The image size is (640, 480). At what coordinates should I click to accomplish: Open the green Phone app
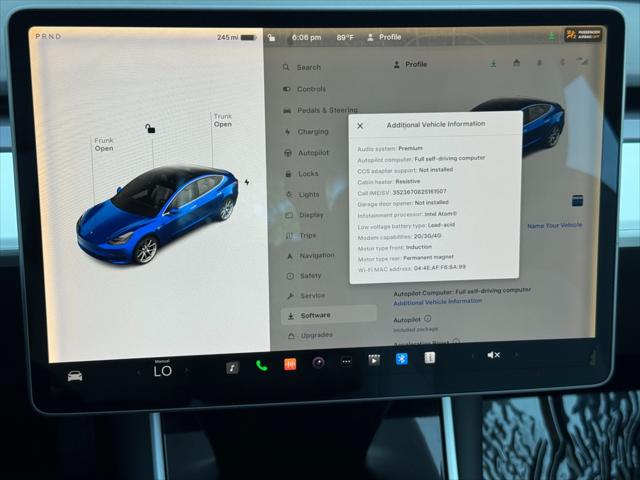point(262,366)
